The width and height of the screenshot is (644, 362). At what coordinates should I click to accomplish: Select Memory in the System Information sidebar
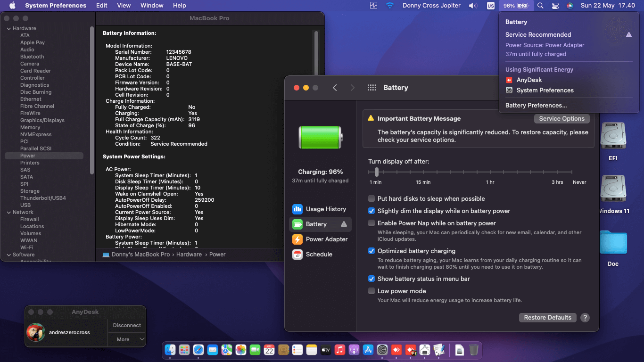click(30, 128)
